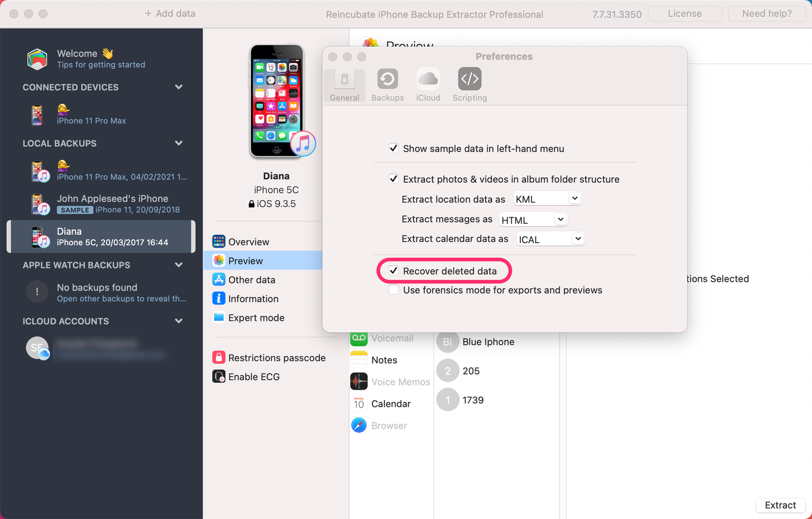This screenshot has width=812, height=519.
Task: Open Expert mode
Action: coord(256,318)
